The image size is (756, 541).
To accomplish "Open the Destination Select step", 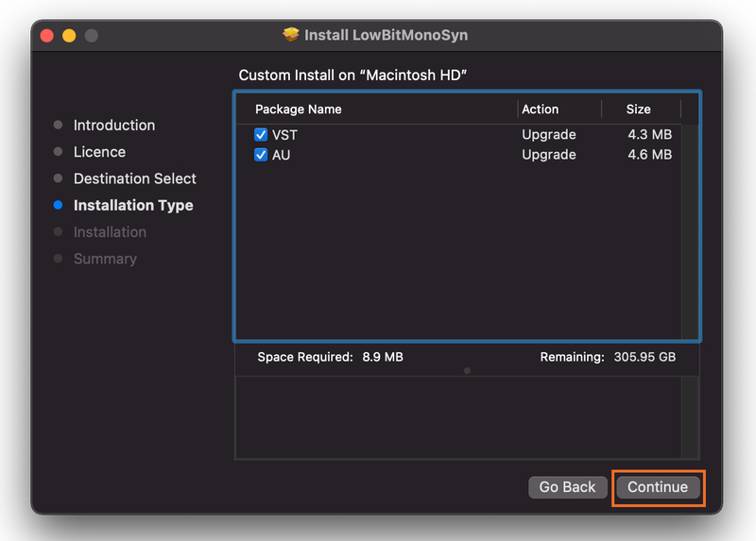I will click(x=134, y=178).
